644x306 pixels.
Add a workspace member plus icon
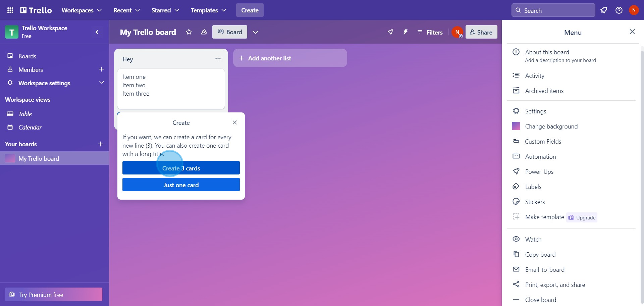click(x=102, y=69)
